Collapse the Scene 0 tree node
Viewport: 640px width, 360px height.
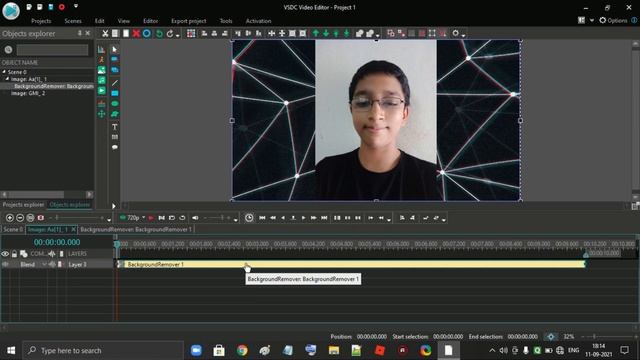pyautogui.click(x=4, y=72)
